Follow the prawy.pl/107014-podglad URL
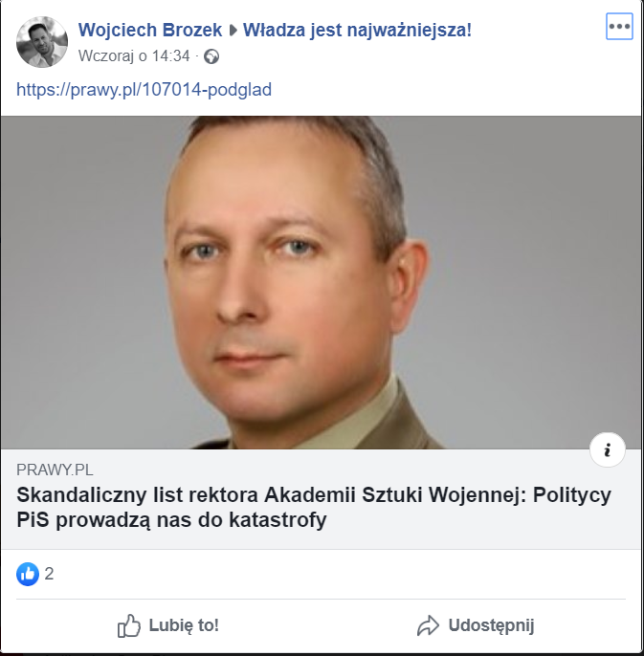The height and width of the screenshot is (656, 644). (144, 90)
